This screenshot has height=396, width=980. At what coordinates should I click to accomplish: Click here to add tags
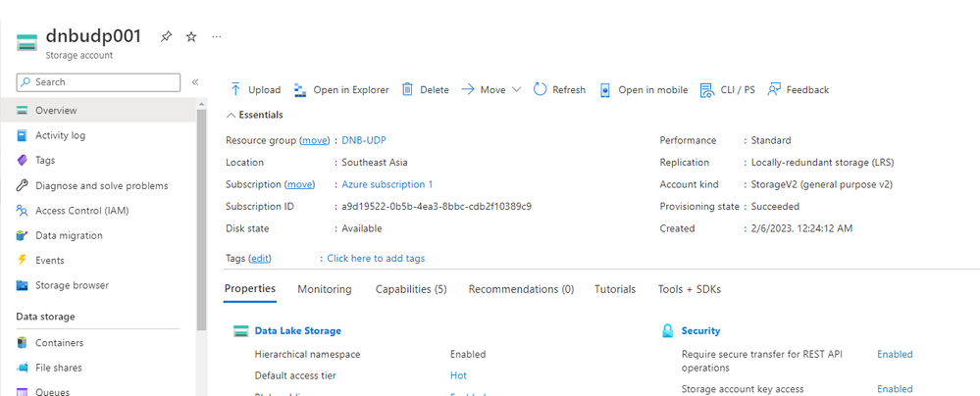coord(376,258)
